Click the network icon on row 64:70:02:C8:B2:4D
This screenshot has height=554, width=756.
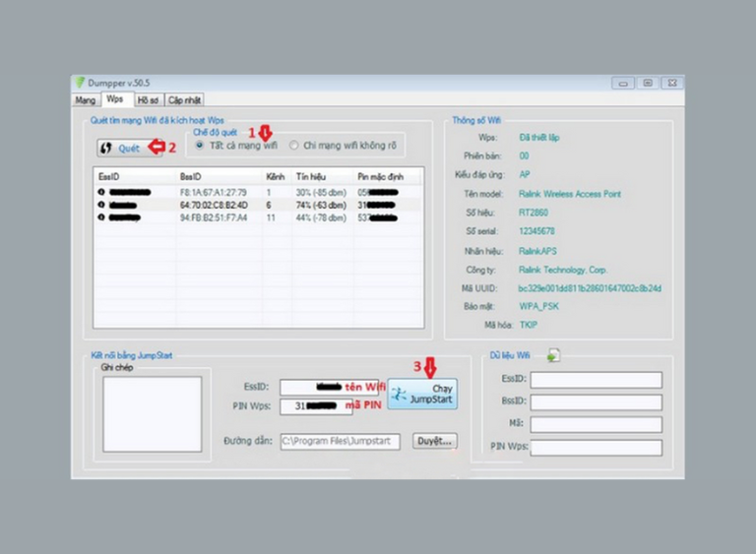[x=101, y=205]
